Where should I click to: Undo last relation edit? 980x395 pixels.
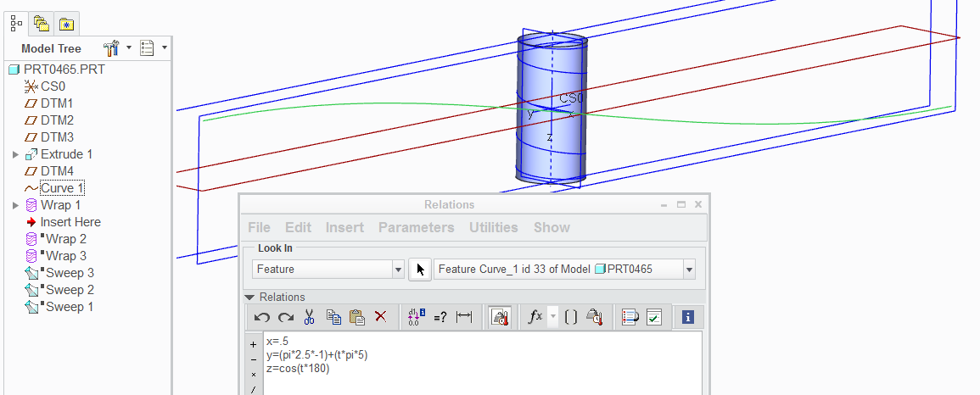tap(262, 317)
